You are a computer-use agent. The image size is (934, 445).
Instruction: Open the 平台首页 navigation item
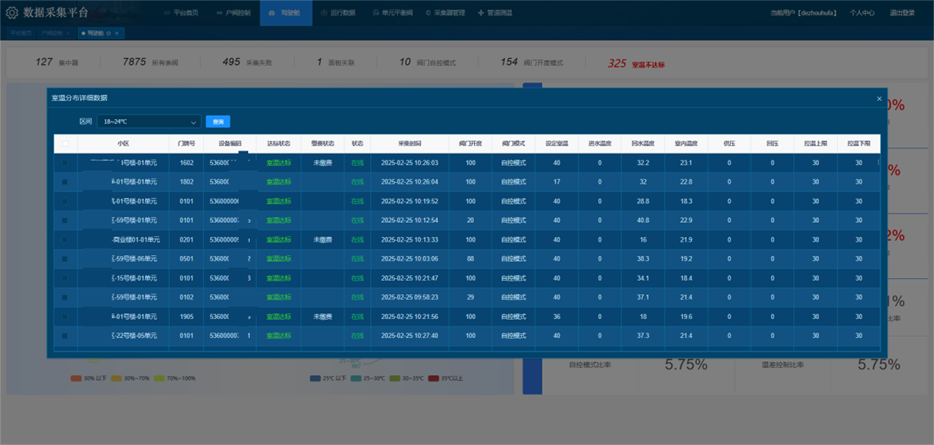tap(180, 13)
